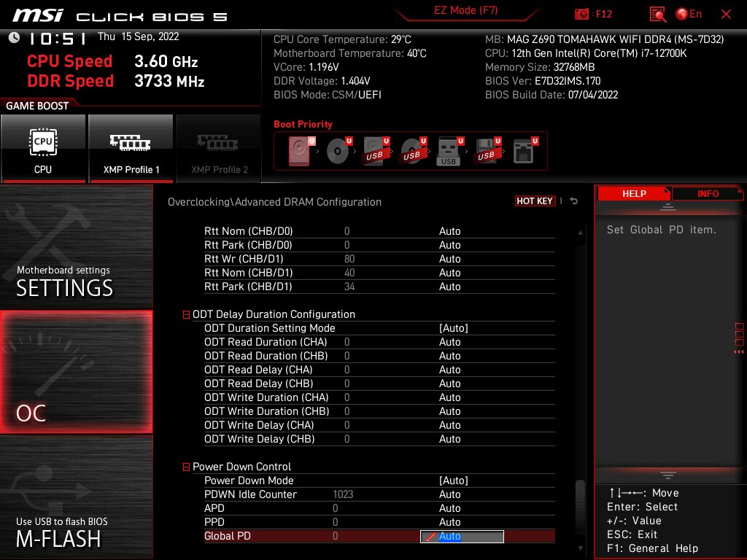Click the clock icon beside the time
The height and width of the screenshot is (560, 747).
click(15, 38)
